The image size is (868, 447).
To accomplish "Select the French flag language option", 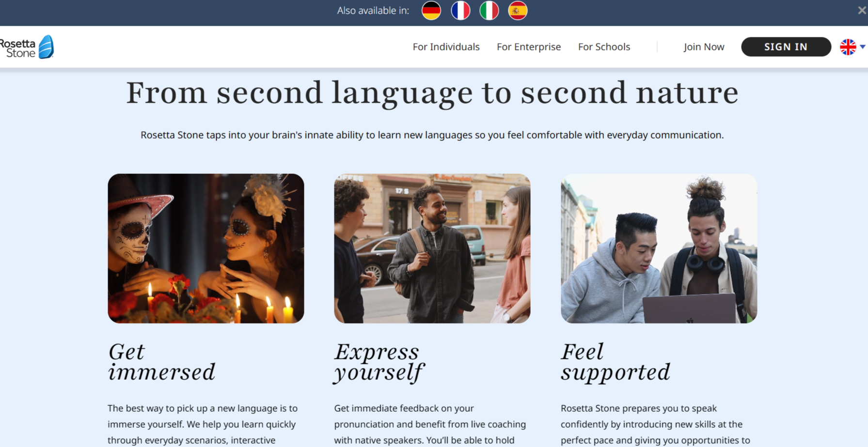I will [x=460, y=11].
